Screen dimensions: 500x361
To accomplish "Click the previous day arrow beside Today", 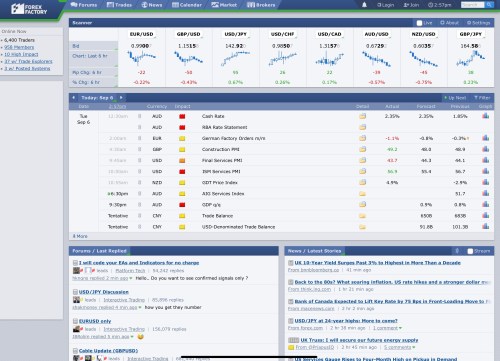I will tap(74, 98).
